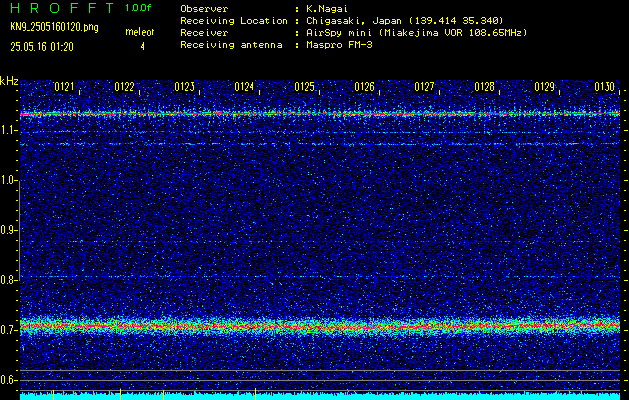Click the Observer field label
The height and width of the screenshot is (400, 629).
point(204,8)
